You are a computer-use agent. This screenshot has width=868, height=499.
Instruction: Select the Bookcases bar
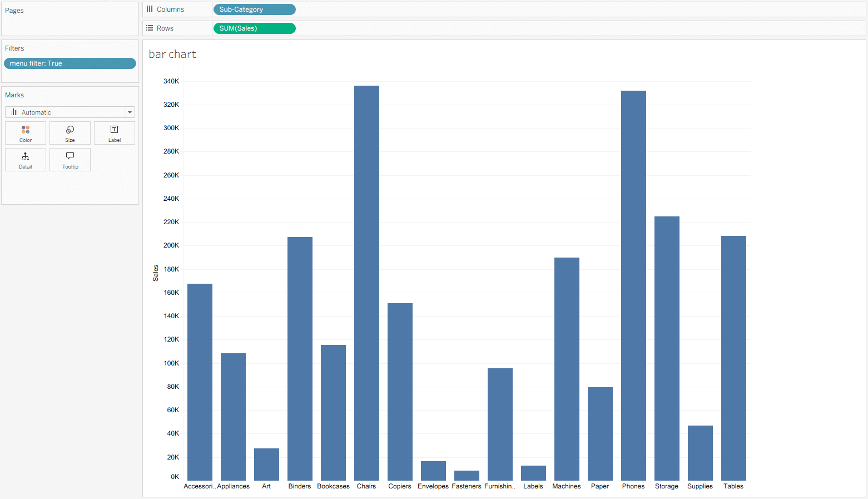click(x=333, y=413)
